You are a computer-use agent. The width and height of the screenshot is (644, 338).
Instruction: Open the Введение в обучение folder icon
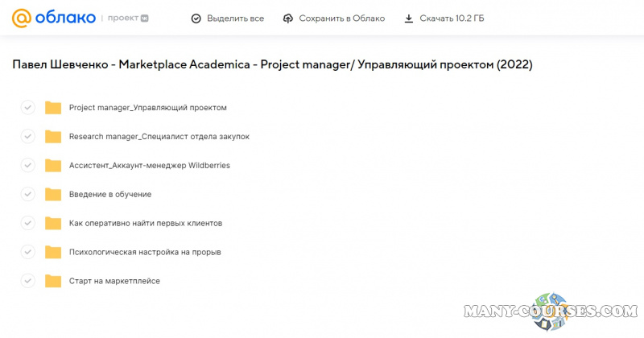coord(53,195)
